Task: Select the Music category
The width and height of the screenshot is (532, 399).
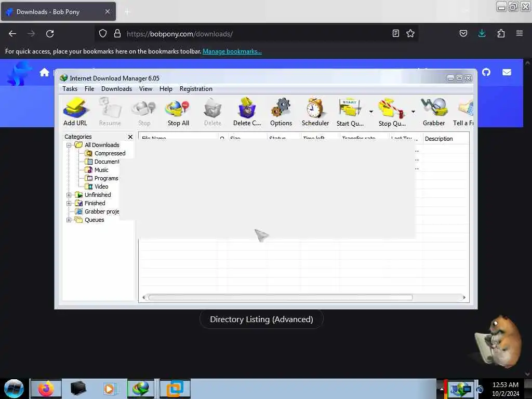Action: 97,170
